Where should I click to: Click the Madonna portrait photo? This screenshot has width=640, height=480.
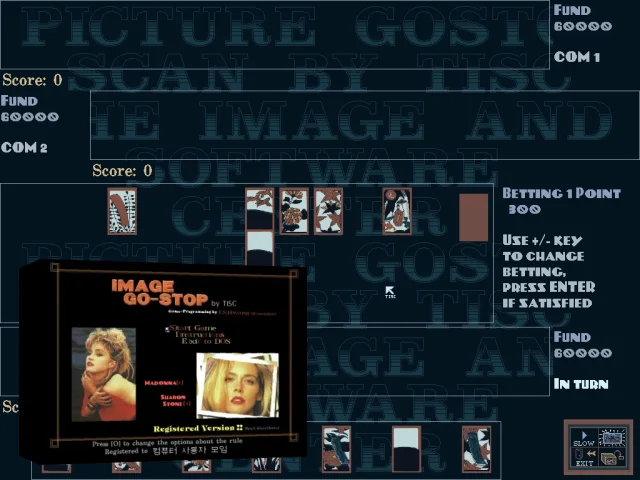[x=104, y=374]
